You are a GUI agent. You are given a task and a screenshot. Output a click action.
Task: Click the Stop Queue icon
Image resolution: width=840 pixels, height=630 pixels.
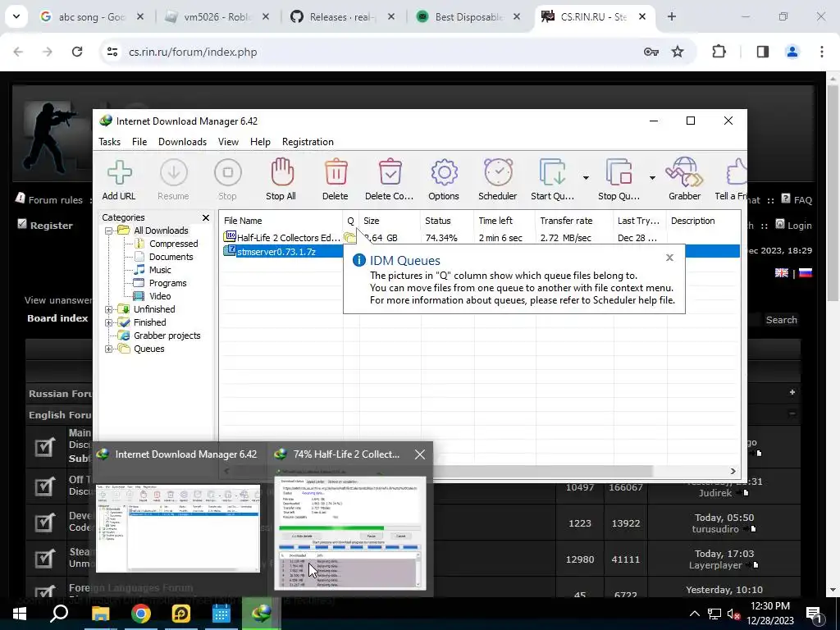pyautogui.click(x=619, y=172)
